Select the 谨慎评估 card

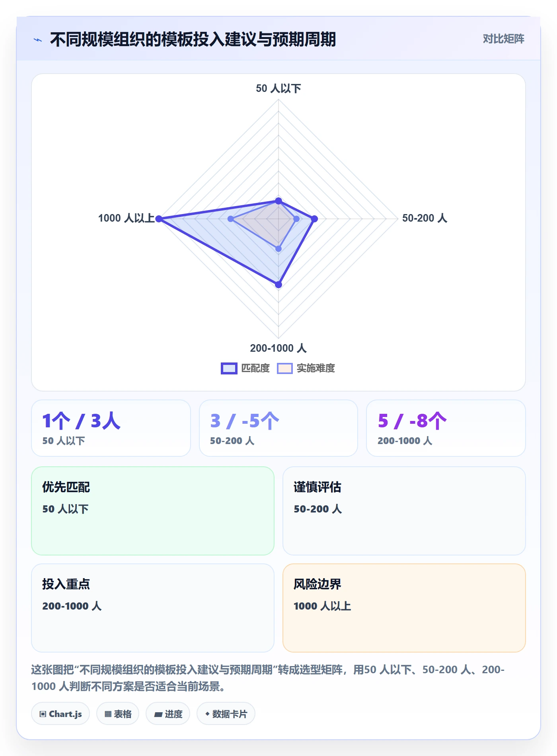(404, 511)
